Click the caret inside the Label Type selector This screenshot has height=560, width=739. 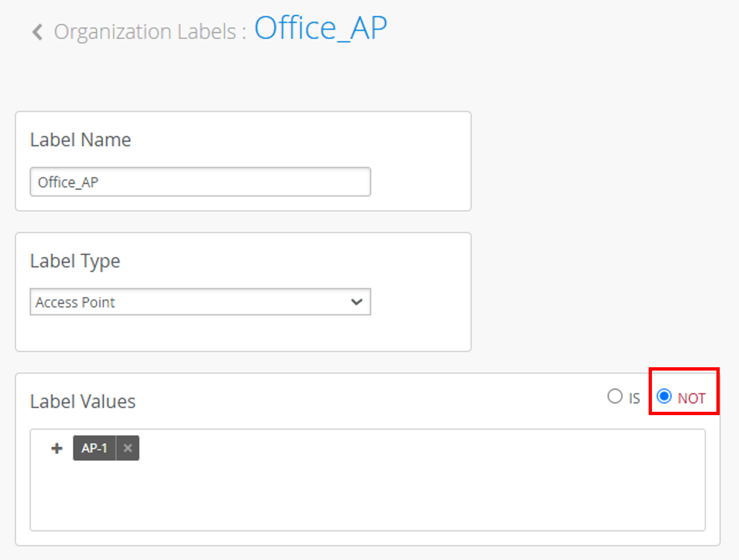tap(357, 302)
